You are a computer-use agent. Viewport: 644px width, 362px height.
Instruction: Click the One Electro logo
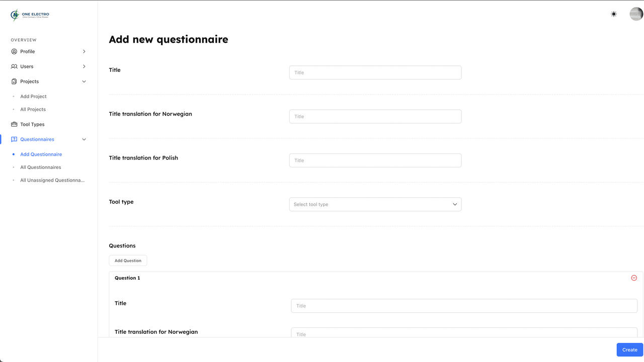click(x=30, y=15)
